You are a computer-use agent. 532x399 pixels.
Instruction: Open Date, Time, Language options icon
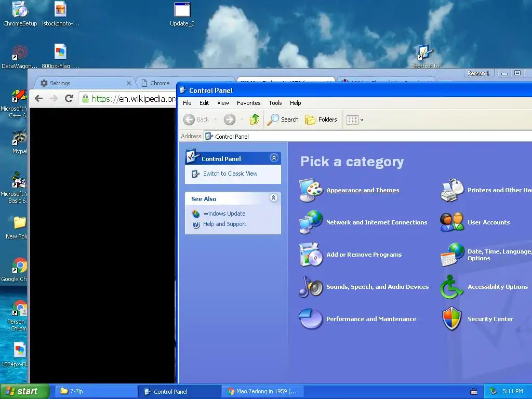pos(453,255)
